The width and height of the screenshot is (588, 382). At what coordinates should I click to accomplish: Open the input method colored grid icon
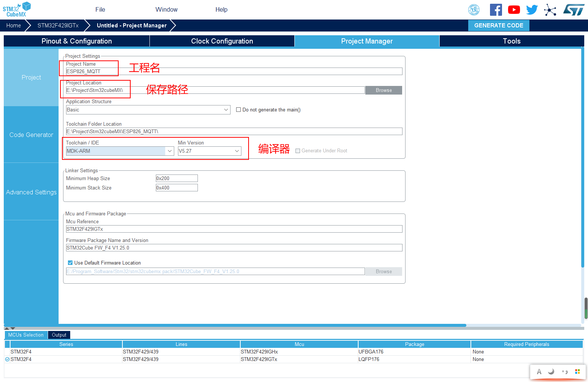(x=577, y=371)
